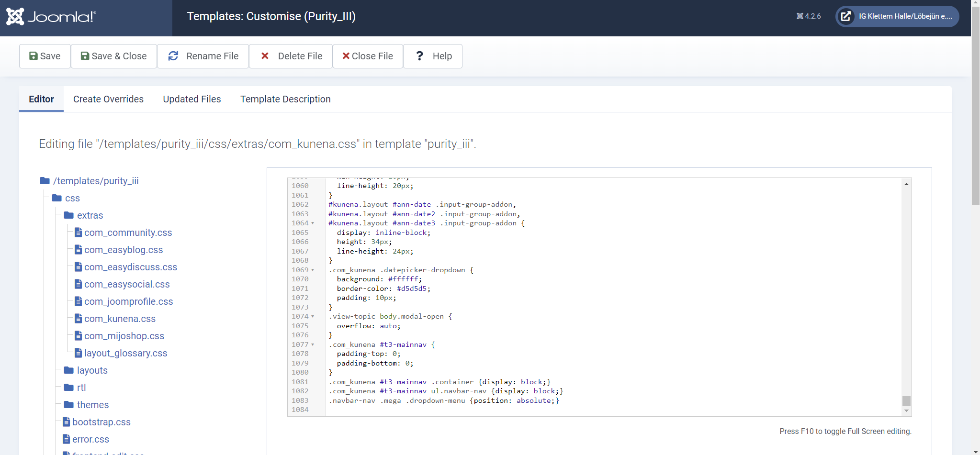This screenshot has width=980, height=455.
Task: Toggle fold arrow at line 1077
Action: pyautogui.click(x=313, y=345)
